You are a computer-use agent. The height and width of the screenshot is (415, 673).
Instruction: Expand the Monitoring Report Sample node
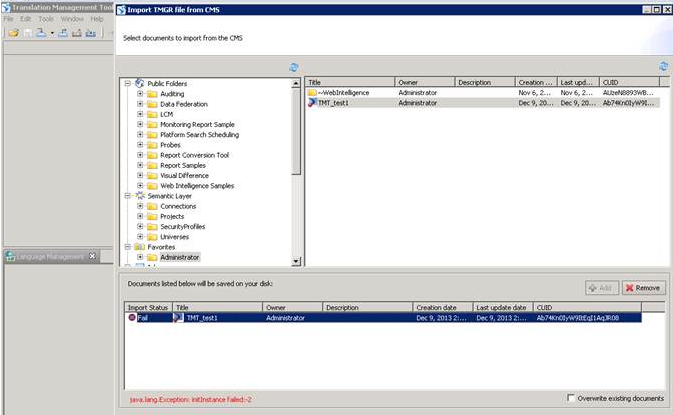coord(140,124)
